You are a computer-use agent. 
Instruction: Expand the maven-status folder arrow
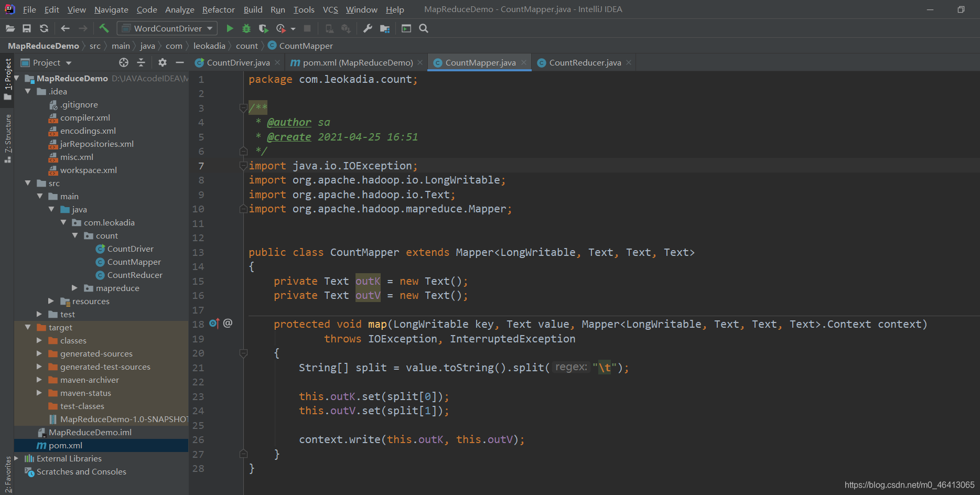(39, 393)
